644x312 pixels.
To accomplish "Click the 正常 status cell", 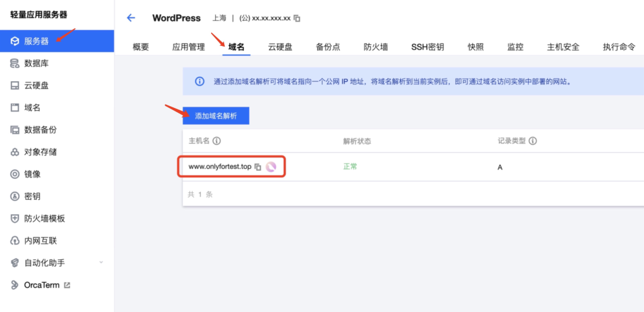I will (x=351, y=166).
